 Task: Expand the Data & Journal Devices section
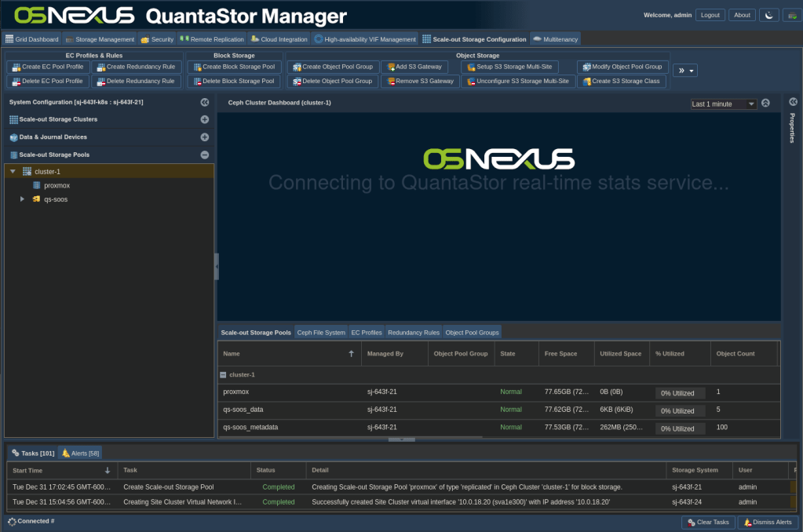pyautogui.click(x=205, y=137)
